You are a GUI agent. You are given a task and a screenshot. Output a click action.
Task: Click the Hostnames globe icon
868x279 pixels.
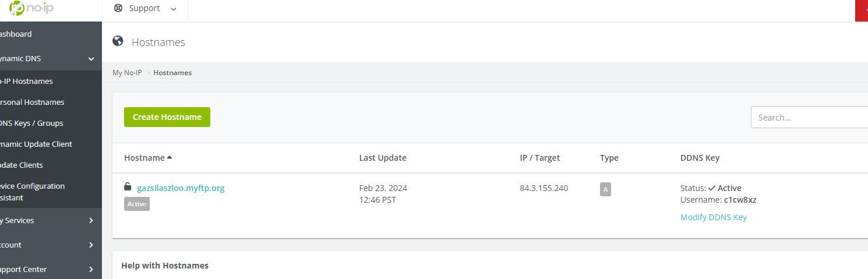[118, 41]
